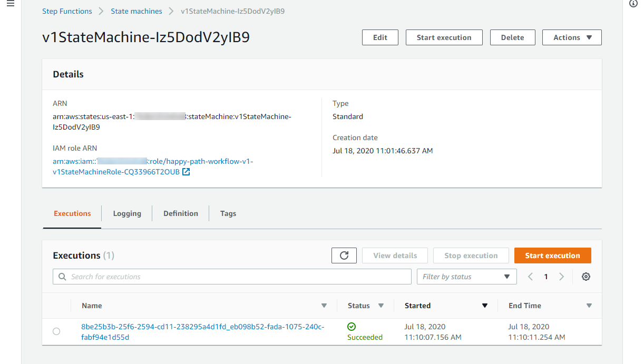Switch to the Logging tab
644x364 pixels.
(127, 213)
